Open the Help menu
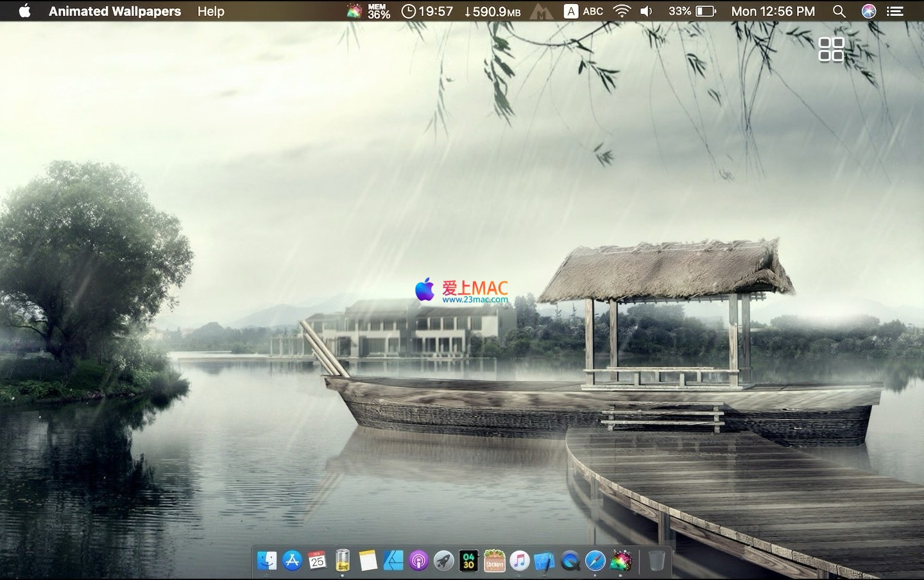 pos(210,11)
